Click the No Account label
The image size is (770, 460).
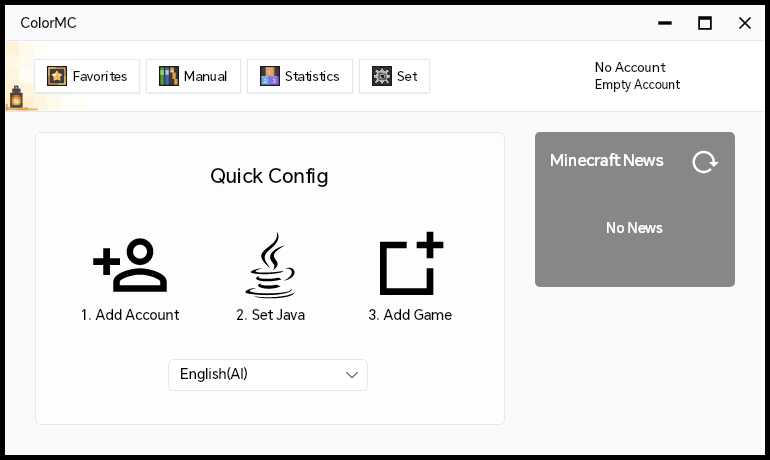click(x=630, y=67)
